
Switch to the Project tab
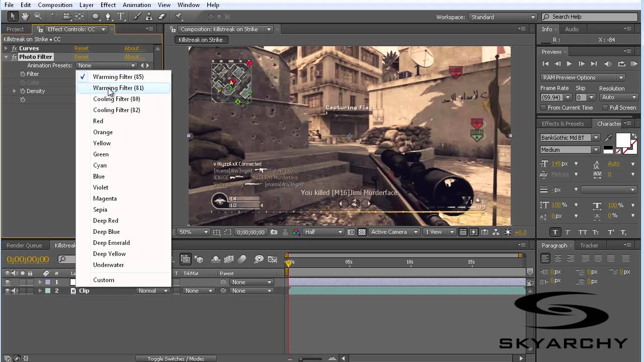pos(15,29)
